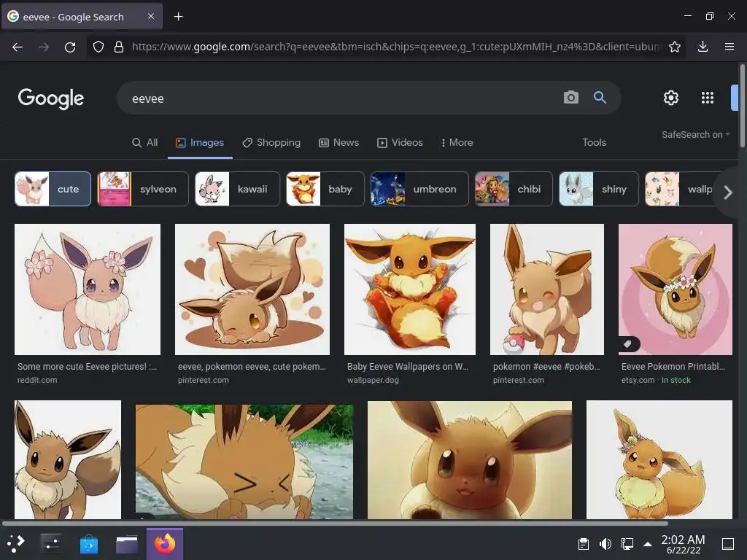This screenshot has height=560, width=747.
Task: Click the browser address bar URL
Action: pyautogui.click(x=396, y=47)
